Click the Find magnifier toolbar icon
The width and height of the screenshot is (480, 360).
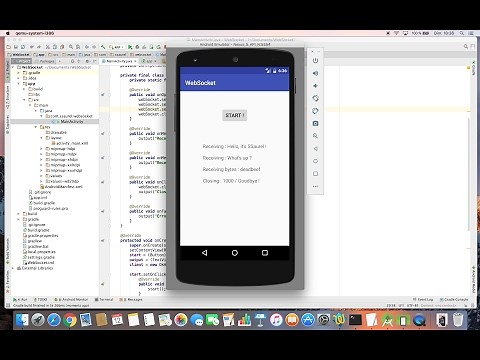[x=71, y=47]
